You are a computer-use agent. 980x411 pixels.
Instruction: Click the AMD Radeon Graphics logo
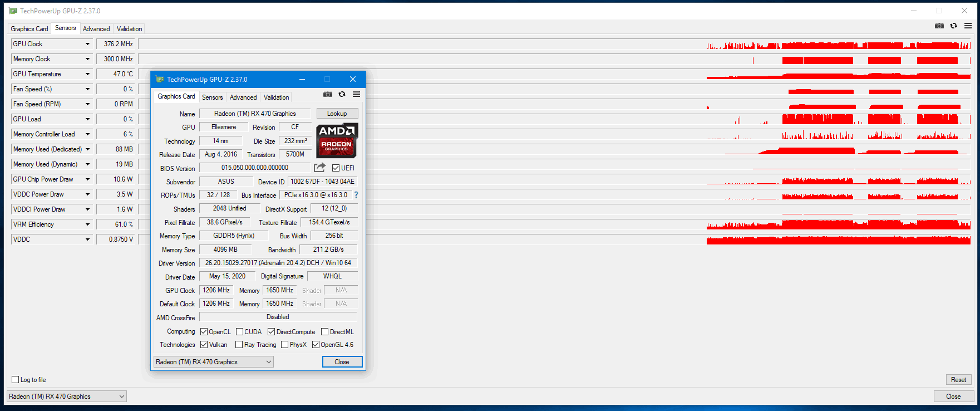[337, 140]
